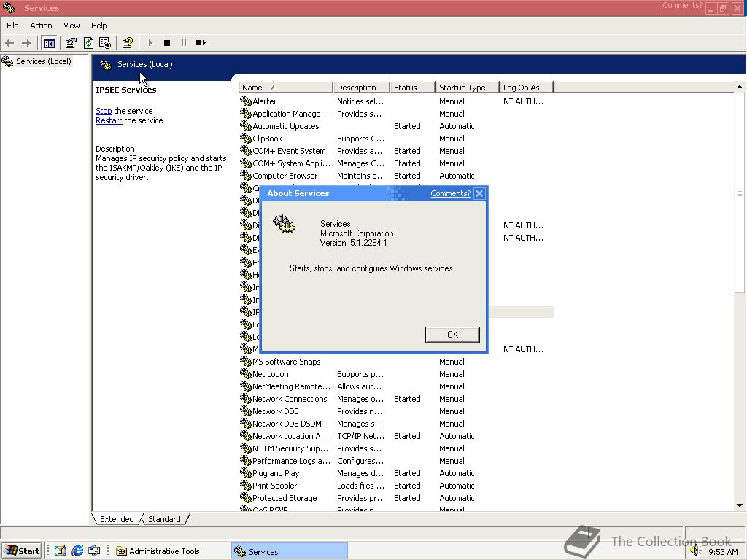Screen dimensions: 747x560
Task: Select the NT LM Security Sup... service
Action: pos(396,448)
